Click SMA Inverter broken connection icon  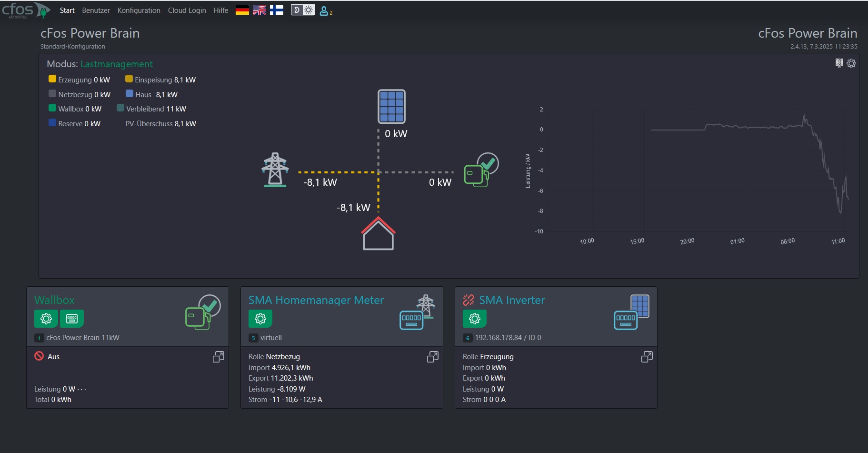pyautogui.click(x=469, y=300)
